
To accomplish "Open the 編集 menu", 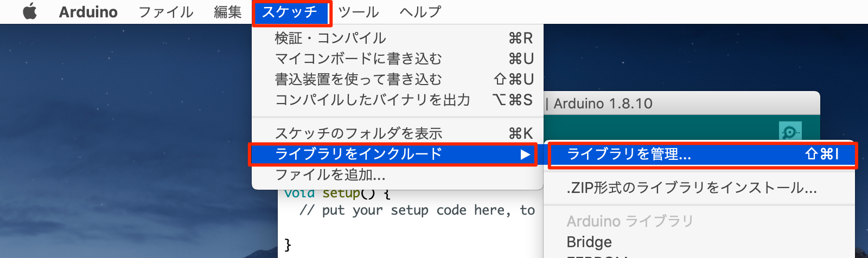I will pos(228,12).
